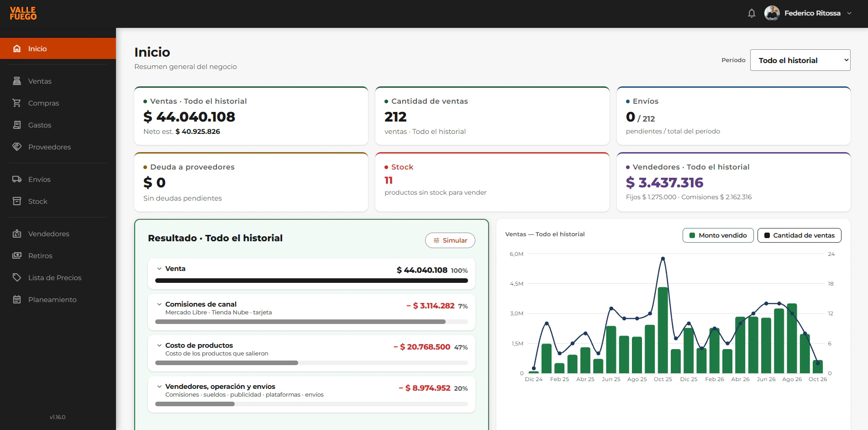Click the Lista de Precios tag icon
The width and height of the screenshot is (868, 430).
[17, 277]
